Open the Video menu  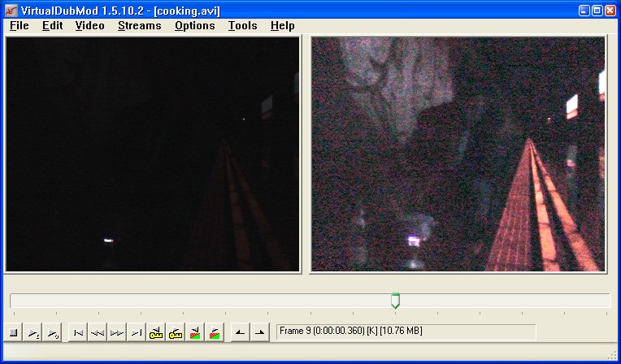pyautogui.click(x=90, y=26)
